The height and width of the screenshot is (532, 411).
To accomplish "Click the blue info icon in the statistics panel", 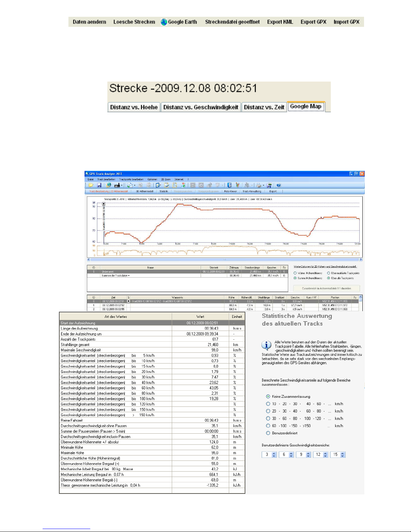I will tap(266, 345).
